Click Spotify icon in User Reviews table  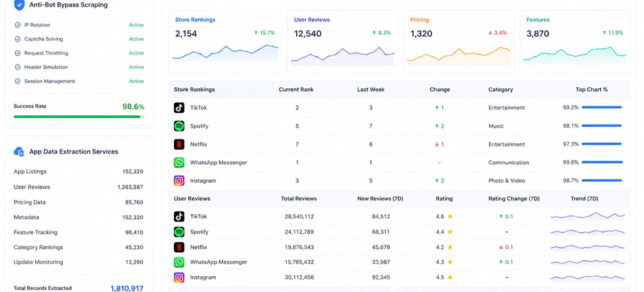tap(179, 232)
